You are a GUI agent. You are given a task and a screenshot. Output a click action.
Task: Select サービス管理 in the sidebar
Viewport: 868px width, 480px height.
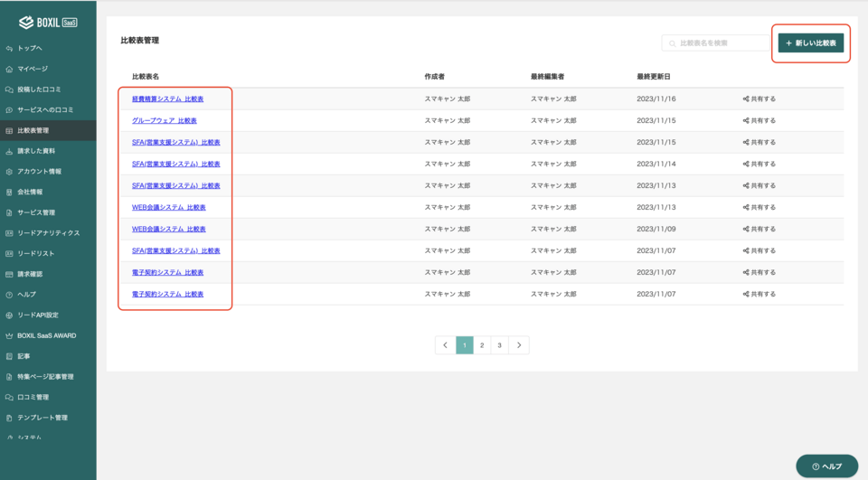36,212
